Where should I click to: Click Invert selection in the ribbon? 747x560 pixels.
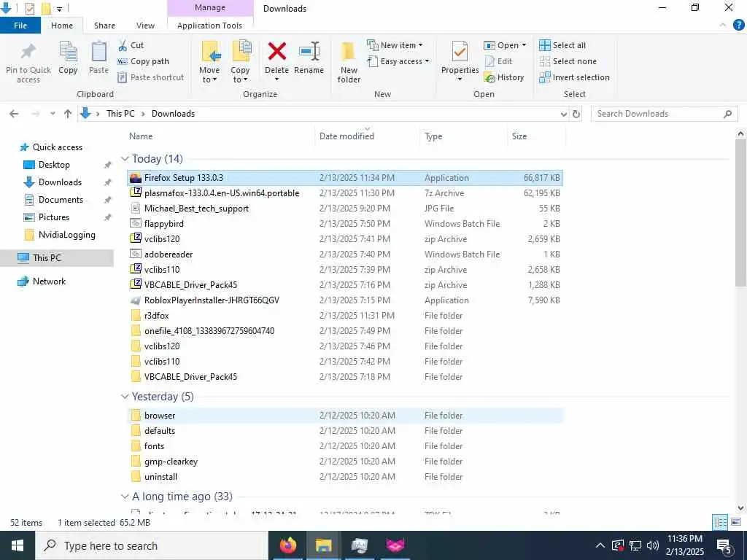pyautogui.click(x=575, y=77)
